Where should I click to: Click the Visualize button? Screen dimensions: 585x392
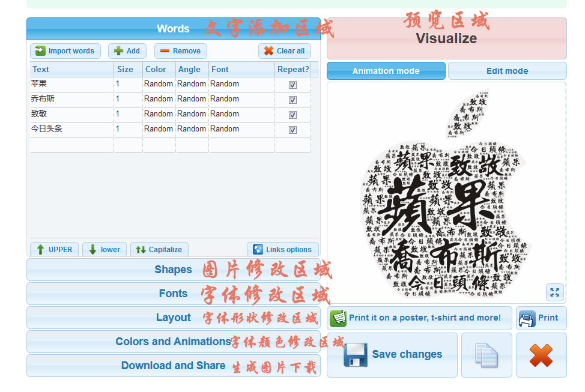click(447, 38)
